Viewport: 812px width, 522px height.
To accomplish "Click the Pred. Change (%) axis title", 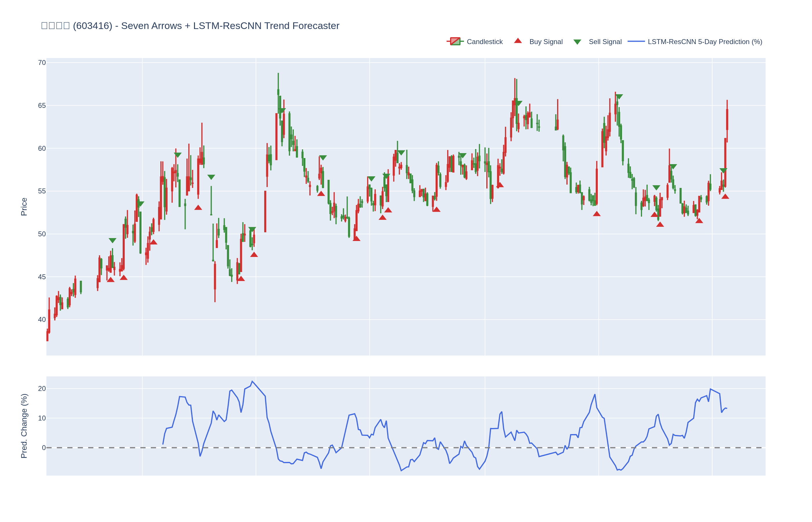I will 24,426.
